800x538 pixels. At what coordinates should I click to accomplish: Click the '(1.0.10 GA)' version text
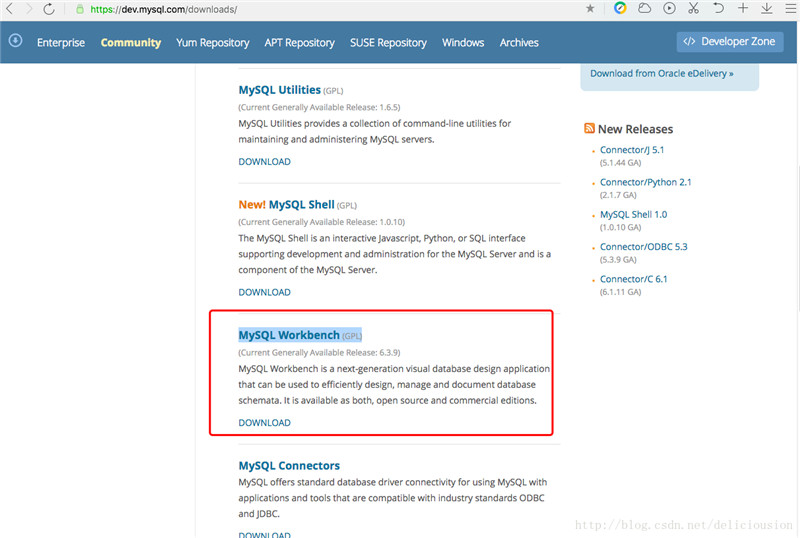pos(620,227)
